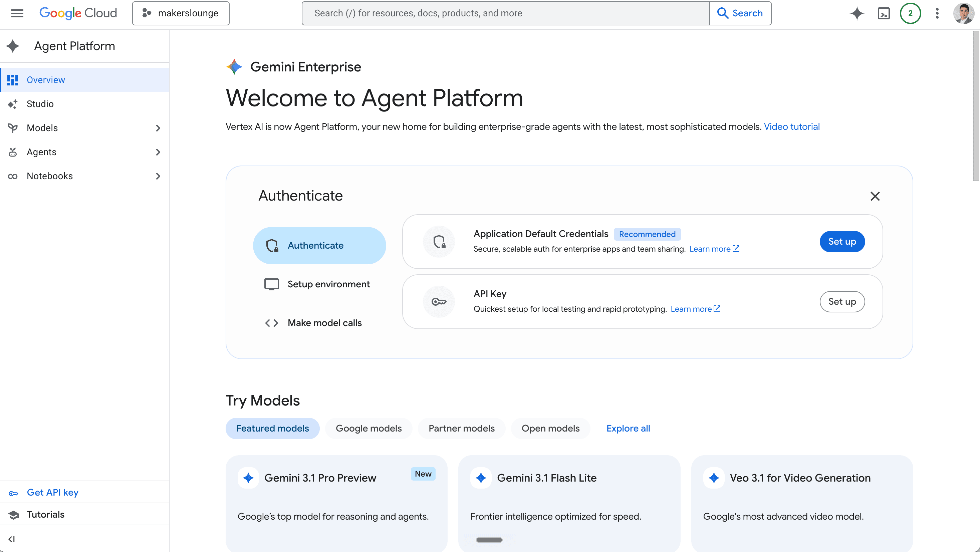Image resolution: width=980 pixels, height=552 pixels.
Task: Expand the Notebooks submenu chevron
Action: pos(158,176)
